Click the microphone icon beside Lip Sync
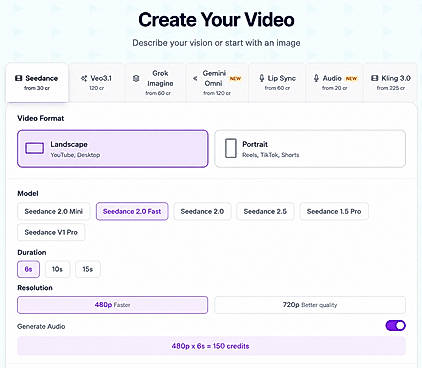Viewport: 422px width, 368px height. click(x=262, y=78)
